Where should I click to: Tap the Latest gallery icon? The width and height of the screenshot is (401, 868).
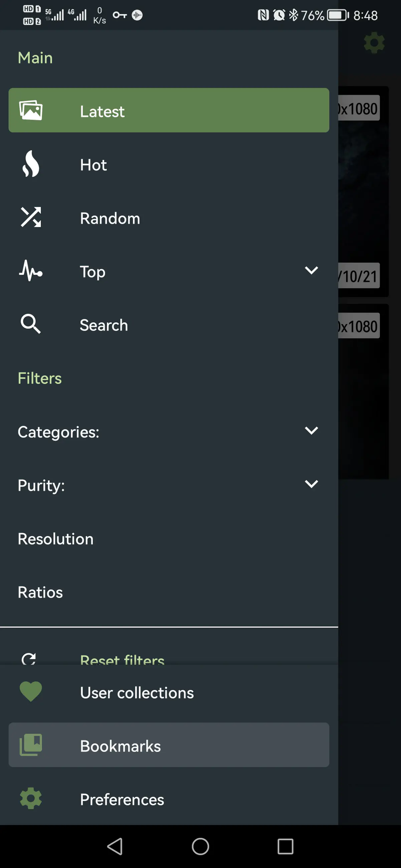coord(31,110)
